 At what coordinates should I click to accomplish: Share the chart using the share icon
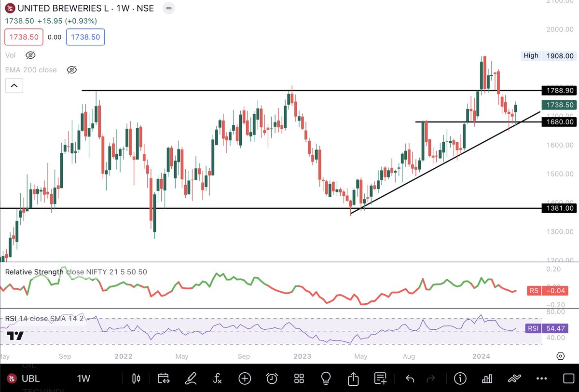353,378
